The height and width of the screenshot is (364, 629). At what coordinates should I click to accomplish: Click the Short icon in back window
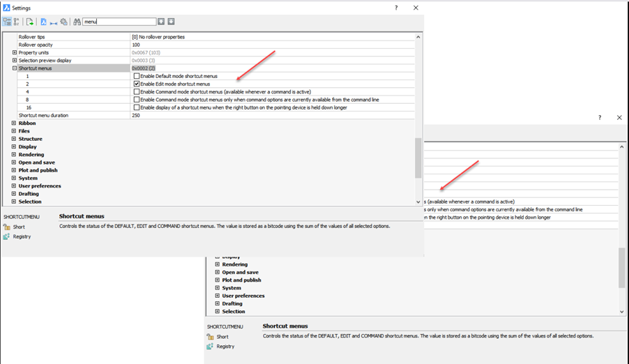tap(210, 337)
